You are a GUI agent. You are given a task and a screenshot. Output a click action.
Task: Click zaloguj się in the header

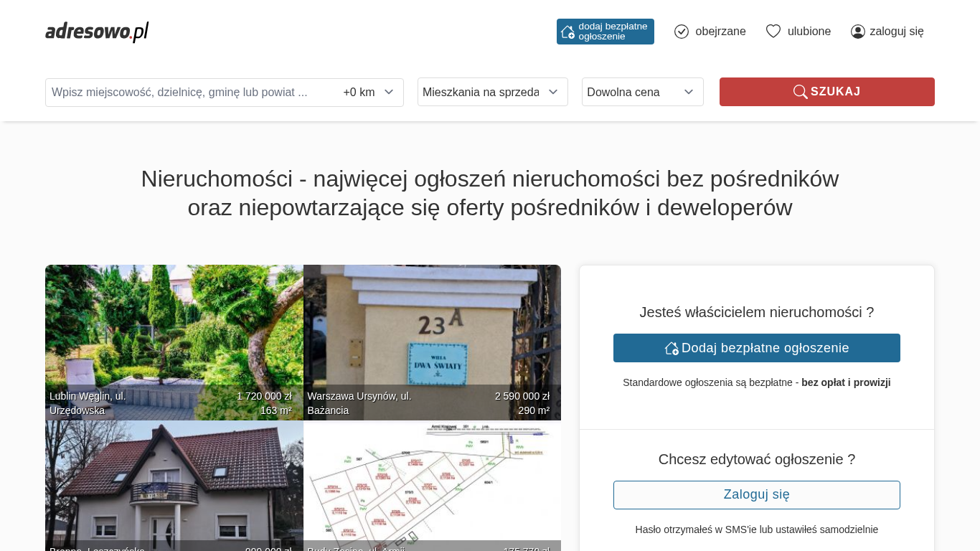896,32
